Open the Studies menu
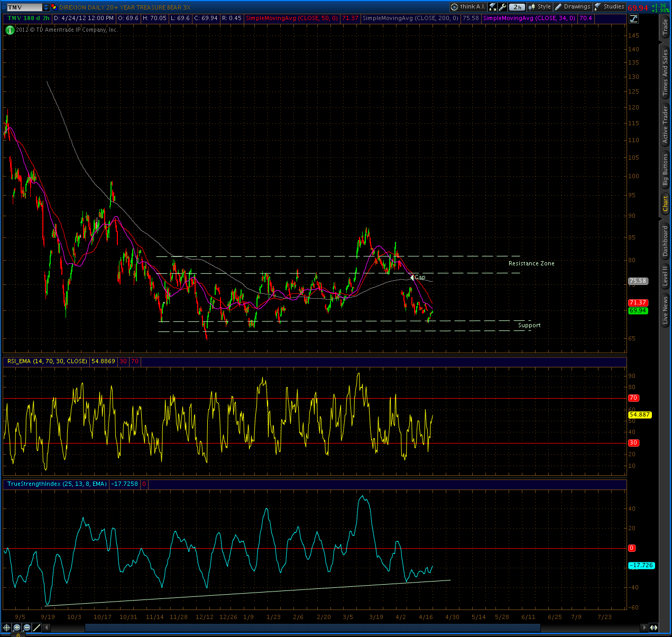Viewport: 672px width, 637px height. (610, 7)
